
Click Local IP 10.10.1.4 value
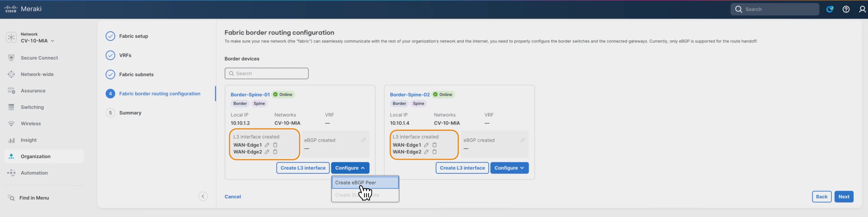pyautogui.click(x=399, y=123)
